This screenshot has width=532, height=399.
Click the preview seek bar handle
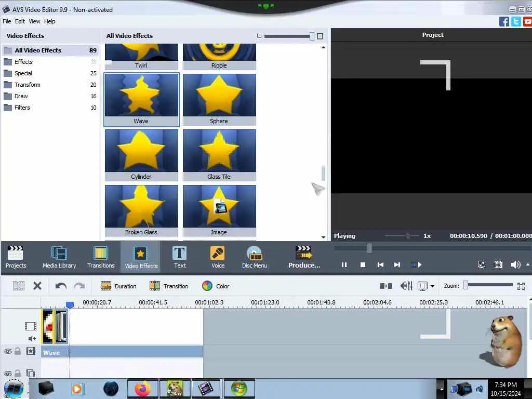tap(369, 248)
